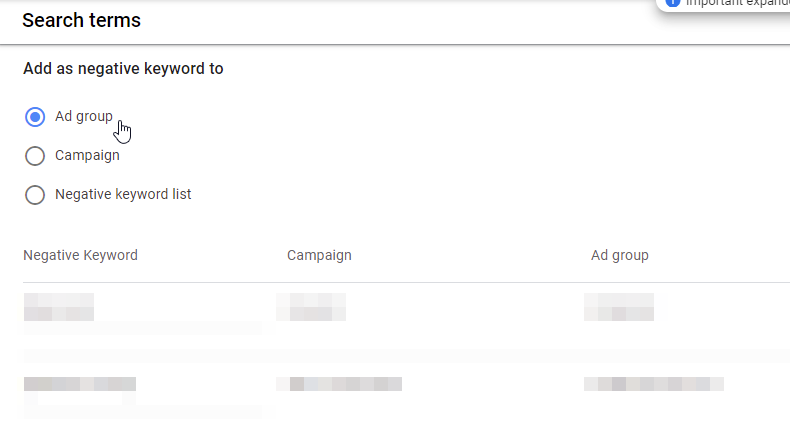Click the 'Negative keyword list' option label text
Image resolution: width=790 pixels, height=426 pixels.
pyautogui.click(x=123, y=194)
